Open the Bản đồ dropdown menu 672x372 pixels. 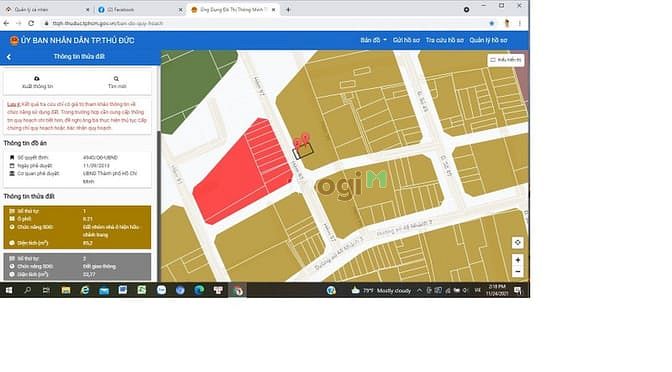373,40
